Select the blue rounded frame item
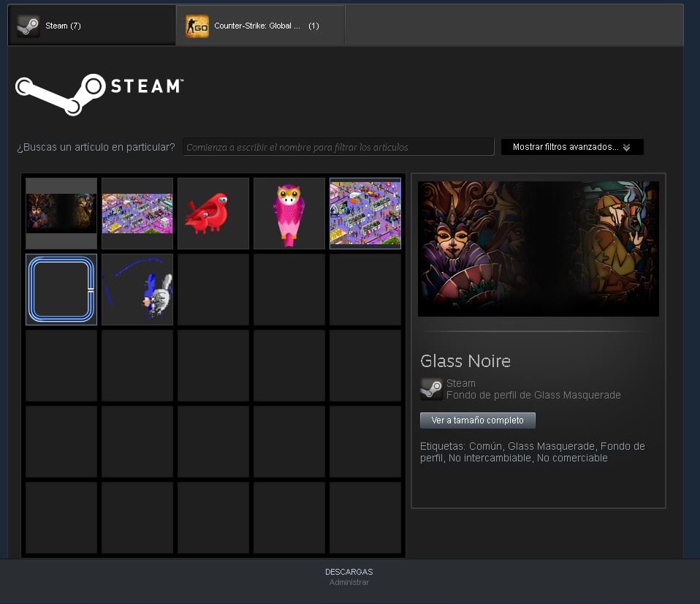 [61, 290]
